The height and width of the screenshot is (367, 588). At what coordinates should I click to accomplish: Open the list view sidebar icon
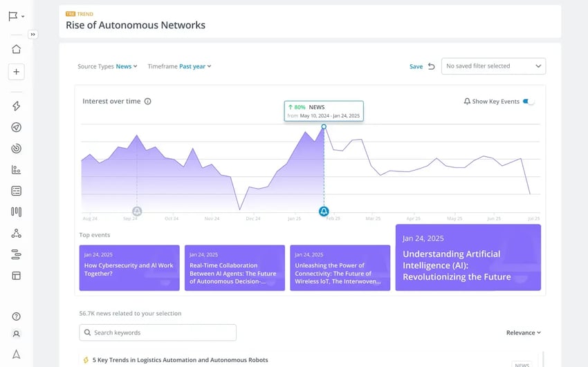point(16,191)
